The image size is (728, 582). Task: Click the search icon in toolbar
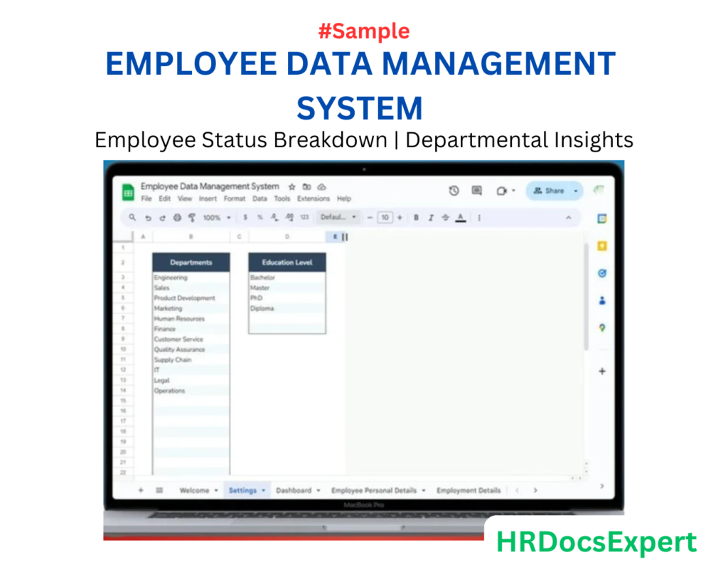(131, 217)
